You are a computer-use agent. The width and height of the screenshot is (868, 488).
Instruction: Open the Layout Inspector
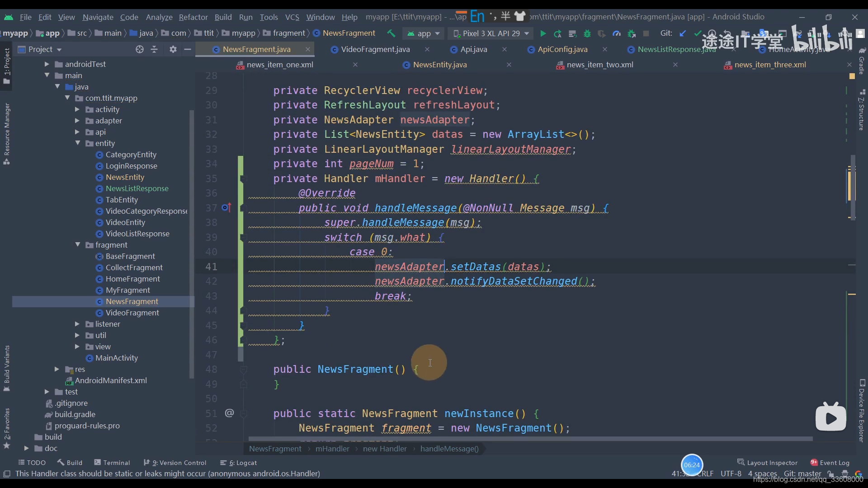pyautogui.click(x=768, y=463)
